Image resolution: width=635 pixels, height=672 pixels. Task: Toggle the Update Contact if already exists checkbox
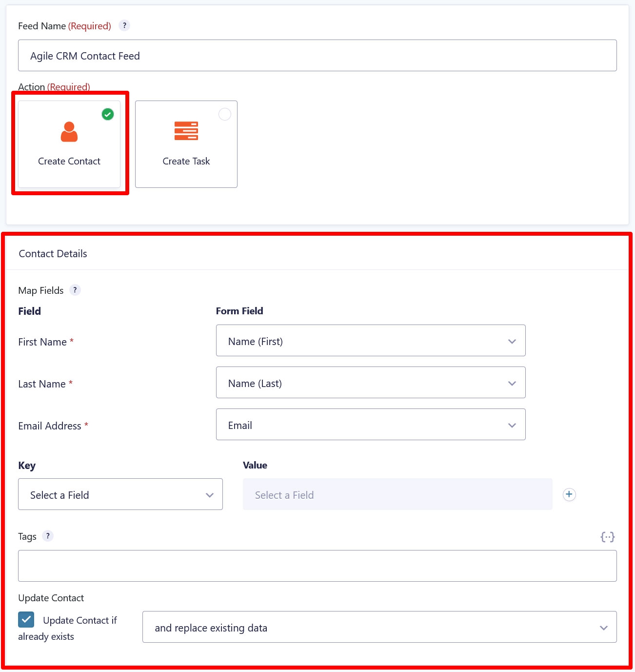(x=26, y=620)
